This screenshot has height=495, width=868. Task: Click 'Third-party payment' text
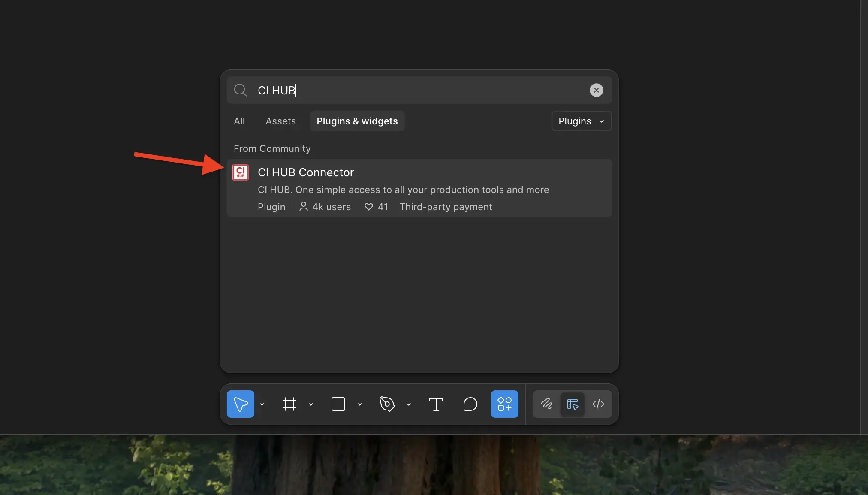pyautogui.click(x=446, y=207)
